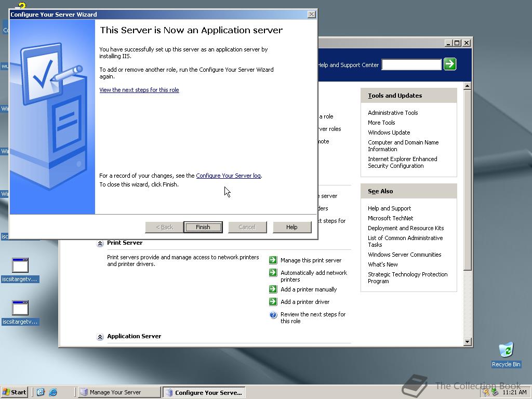532x399 pixels.
Task: Open List of Common Administrative Tasks link
Action: click(x=405, y=241)
